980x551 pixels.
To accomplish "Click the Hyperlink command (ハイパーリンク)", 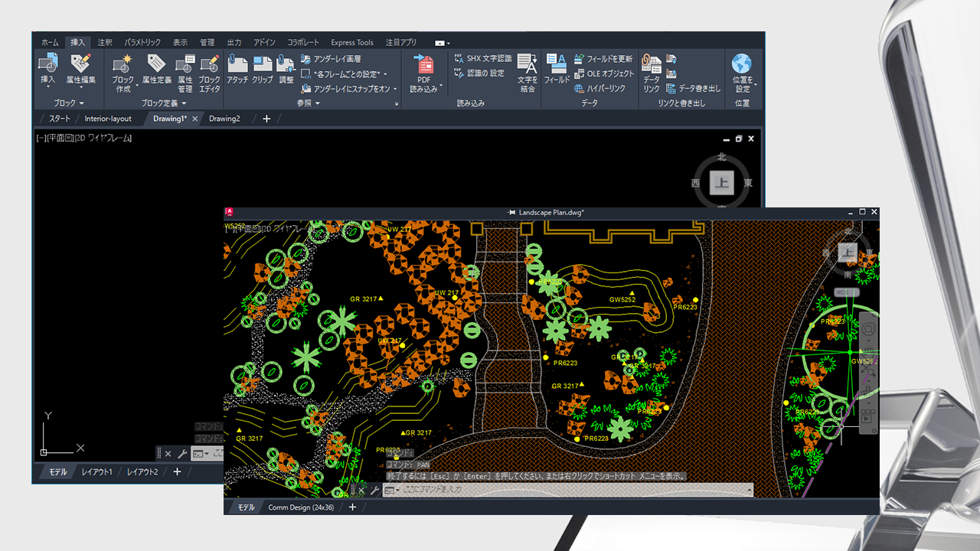I will [x=605, y=87].
